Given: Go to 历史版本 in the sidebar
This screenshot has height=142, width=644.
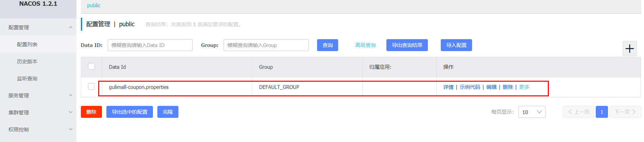Looking at the screenshot, I should coord(27,61).
